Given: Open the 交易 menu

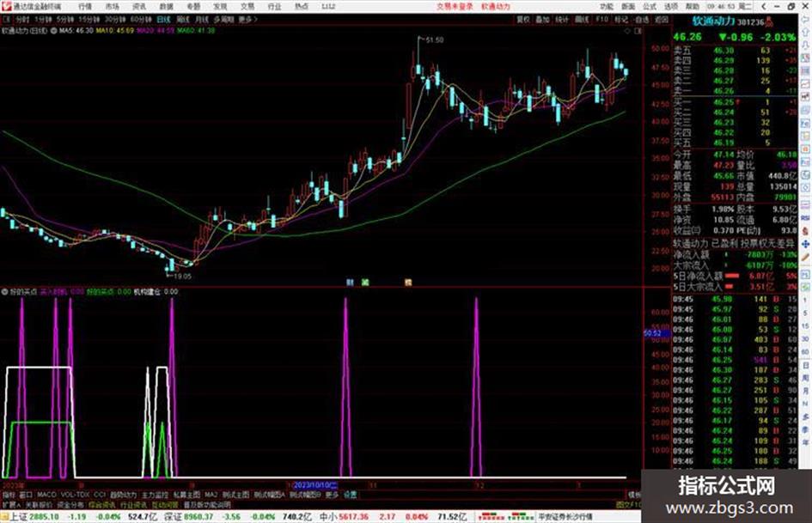Looking at the screenshot, I should click(247, 7).
